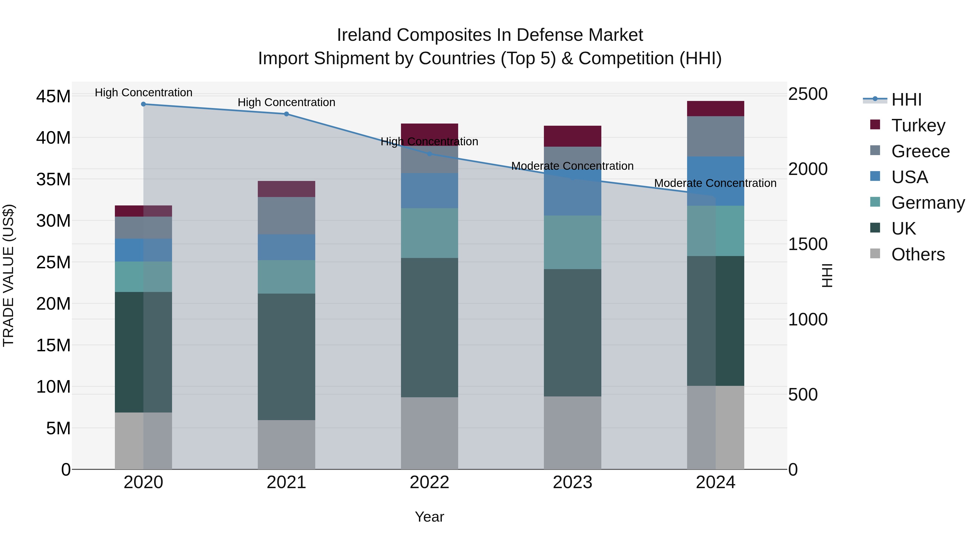Click the 2022 Germany bar segment
The width and height of the screenshot is (980, 551).
tap(430, 233)
